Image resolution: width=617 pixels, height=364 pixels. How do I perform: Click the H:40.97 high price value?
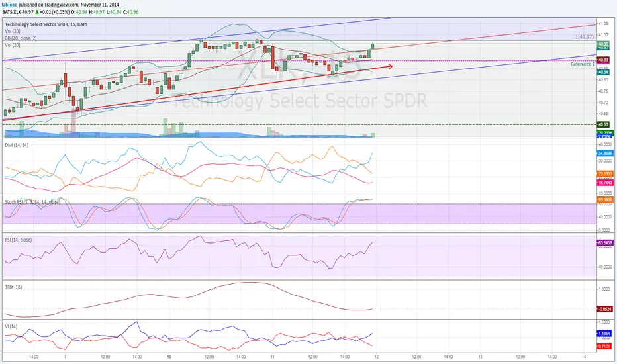click(x=97, y=12)
